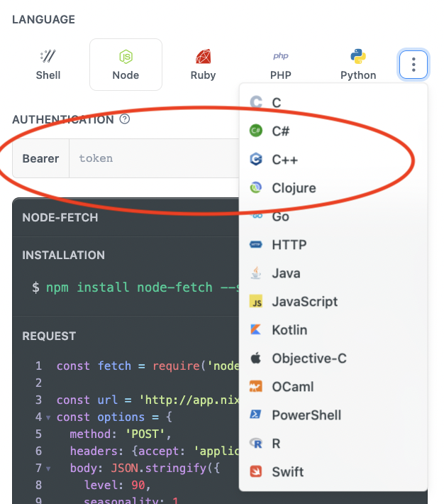This screenshot has height=504, width=444.
Task: Click the LANGUAGE section heading
Action: pyautogui.click(x=44, y=20)
